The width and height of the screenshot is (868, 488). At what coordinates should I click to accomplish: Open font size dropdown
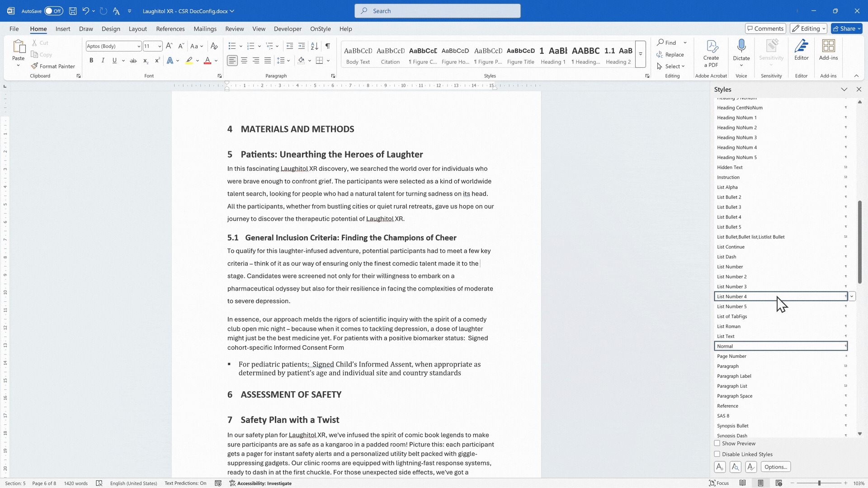[160, 46]
